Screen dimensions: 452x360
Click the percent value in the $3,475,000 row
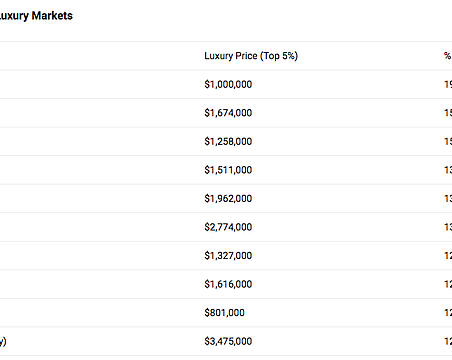pyautogui.click(x=448, y=341)
